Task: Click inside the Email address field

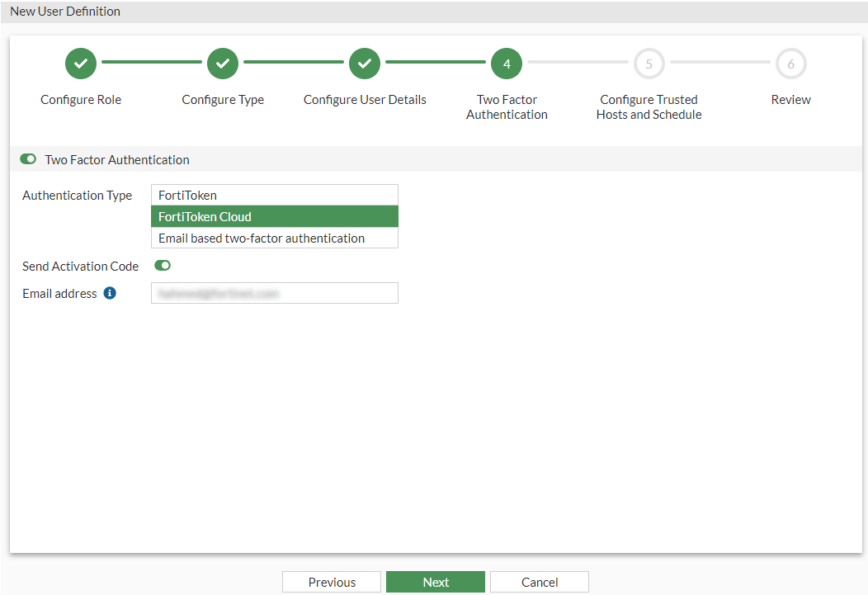Action: (x=274, y=292)
